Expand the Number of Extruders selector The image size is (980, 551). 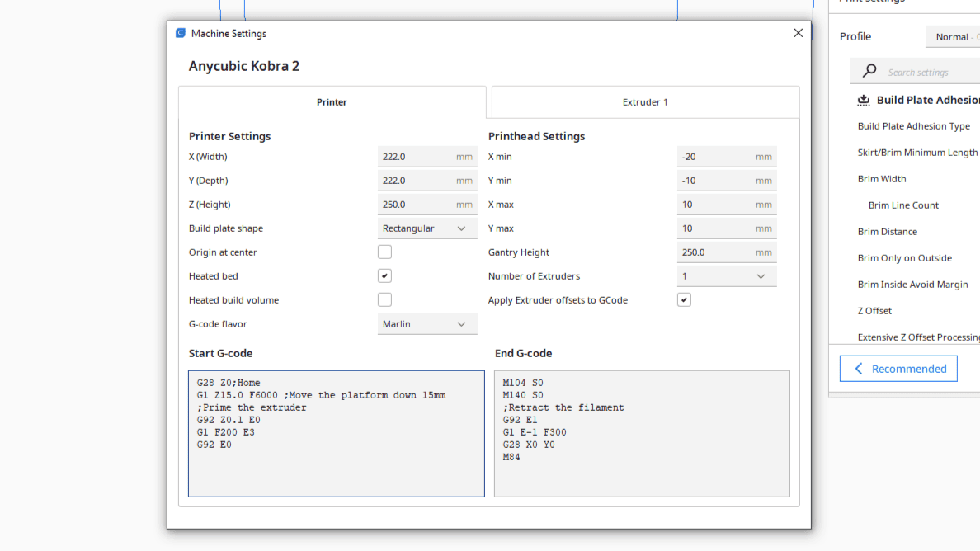pos(726,275)
